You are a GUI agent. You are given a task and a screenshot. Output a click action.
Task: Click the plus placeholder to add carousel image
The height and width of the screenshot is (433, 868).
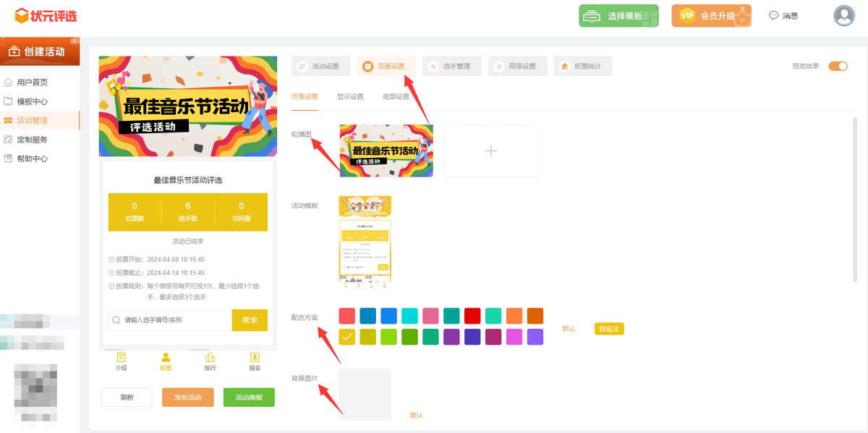(x=491, y=151)
